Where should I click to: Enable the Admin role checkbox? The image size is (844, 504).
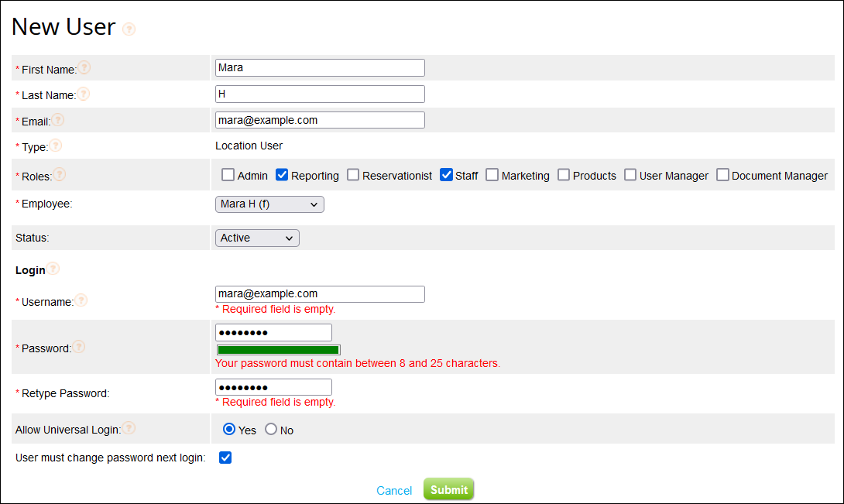tap(228, 174)
